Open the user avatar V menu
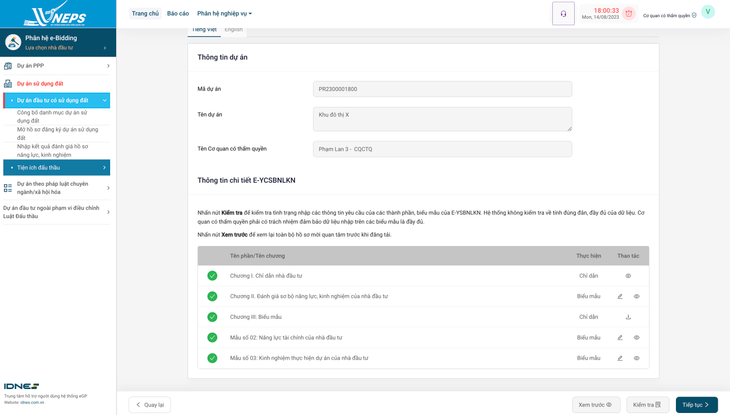The image size is (730, 415). coord(707,12)
